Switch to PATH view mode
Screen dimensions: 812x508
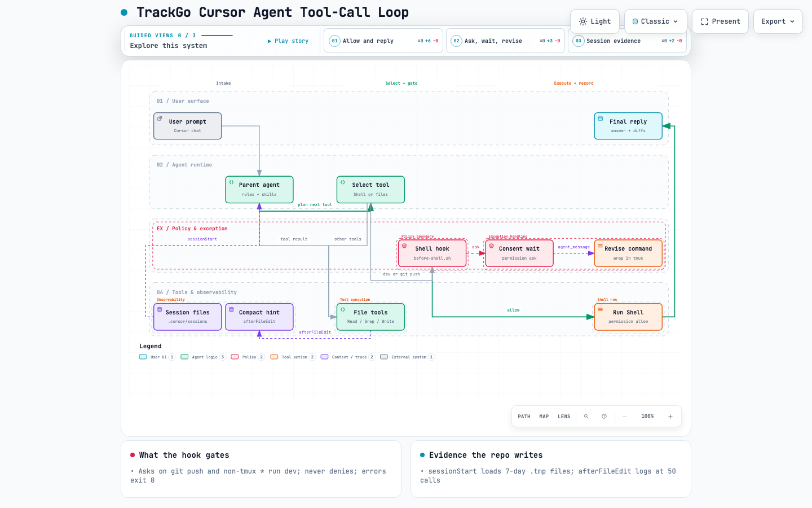pyautogui.click(x=524, y=417)
